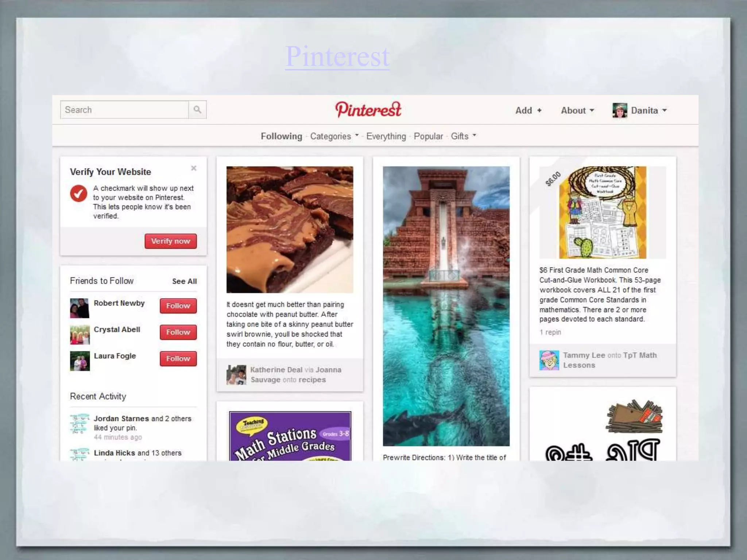Screen dimensions: 747x560
Task: Click the $6.00 price banner on workbook pin
Action: (x=553, y=179)
